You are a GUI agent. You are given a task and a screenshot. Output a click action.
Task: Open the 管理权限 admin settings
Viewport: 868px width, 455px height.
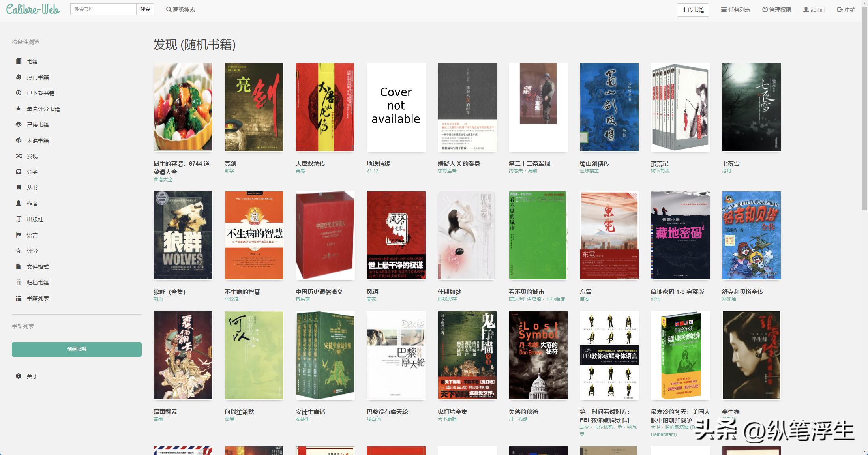click(x=776, y=10)
